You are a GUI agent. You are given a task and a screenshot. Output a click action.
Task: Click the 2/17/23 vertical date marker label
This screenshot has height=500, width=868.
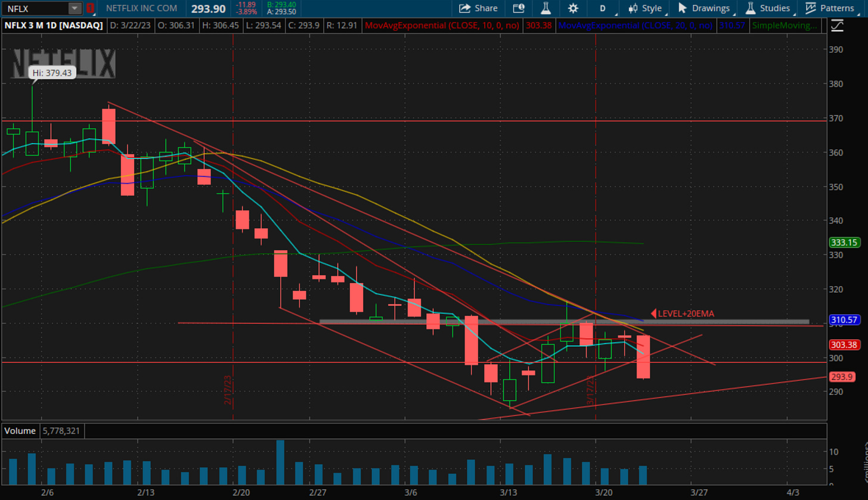point(228,390)
